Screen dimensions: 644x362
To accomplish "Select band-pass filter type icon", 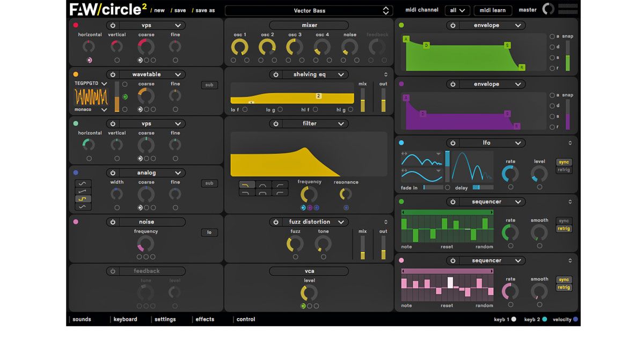I will pyautogui.click(x=264, y=185).
